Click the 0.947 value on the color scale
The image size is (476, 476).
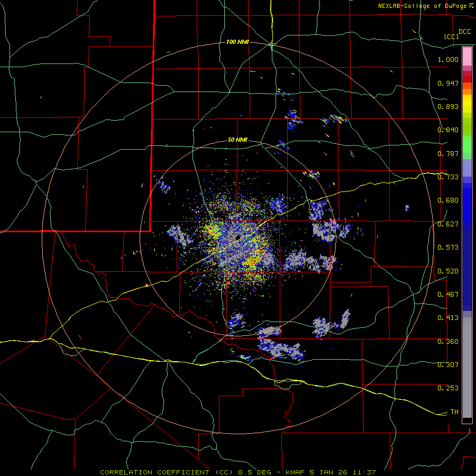(x=448, y=83)
